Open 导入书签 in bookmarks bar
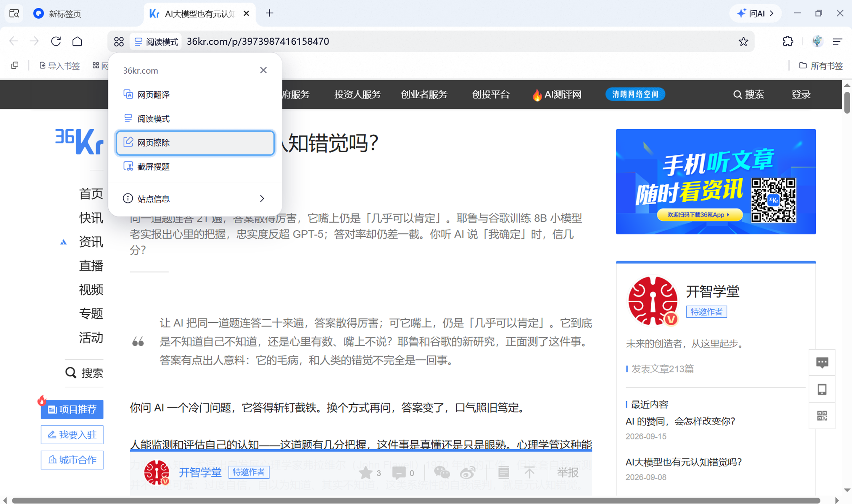 60,66
